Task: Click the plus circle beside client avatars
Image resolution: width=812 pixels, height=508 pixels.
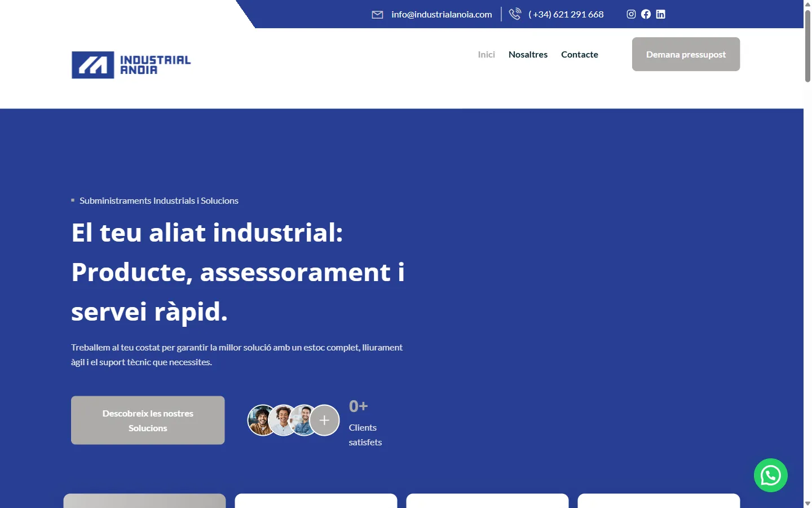Action: point(324,421)
